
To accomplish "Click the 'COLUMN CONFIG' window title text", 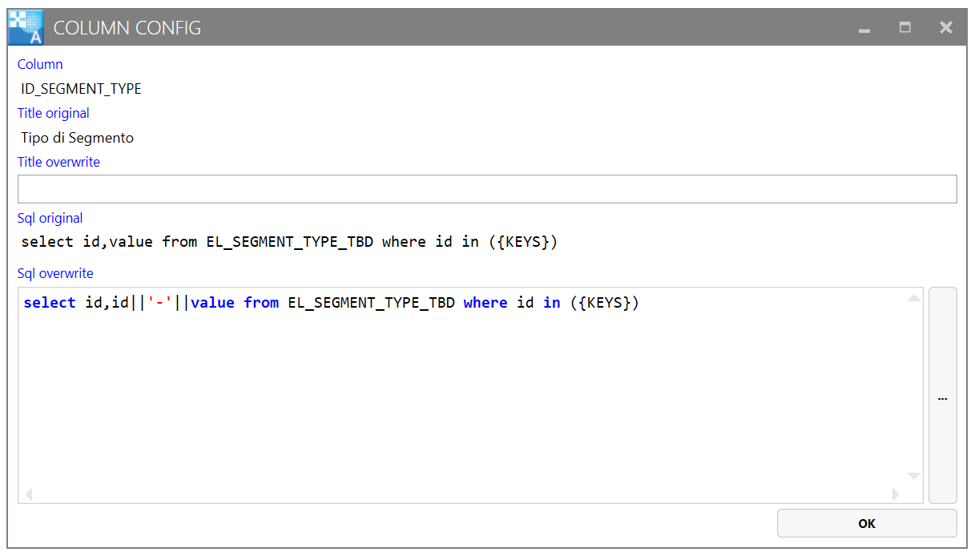I will click(x=127, y=28).
